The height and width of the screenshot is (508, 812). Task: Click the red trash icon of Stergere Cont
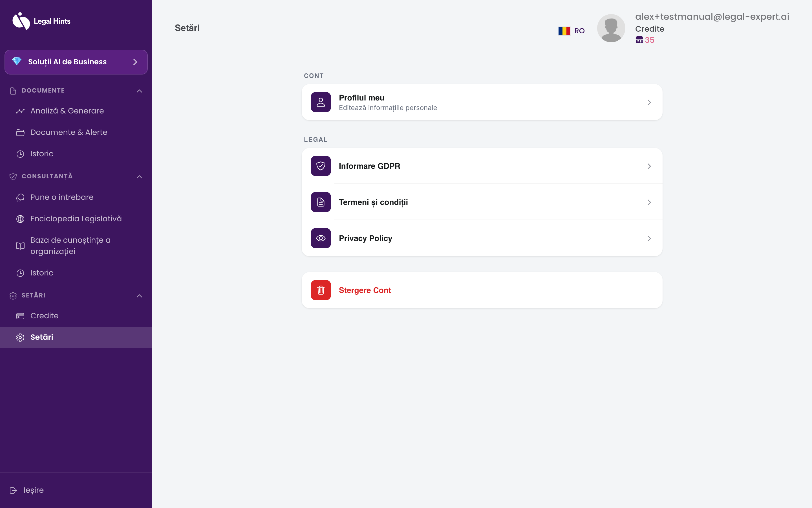click(321, 290)
